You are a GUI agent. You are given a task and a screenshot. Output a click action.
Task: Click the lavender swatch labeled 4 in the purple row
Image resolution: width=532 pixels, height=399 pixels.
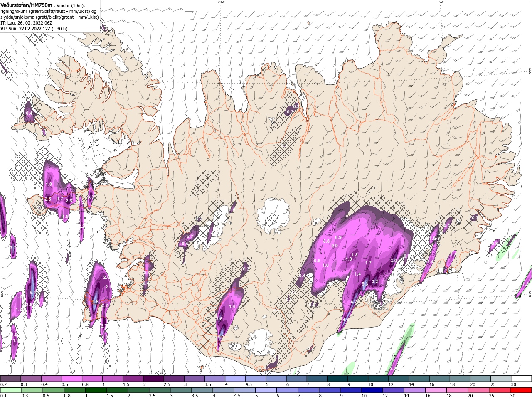tap(235, 379)
